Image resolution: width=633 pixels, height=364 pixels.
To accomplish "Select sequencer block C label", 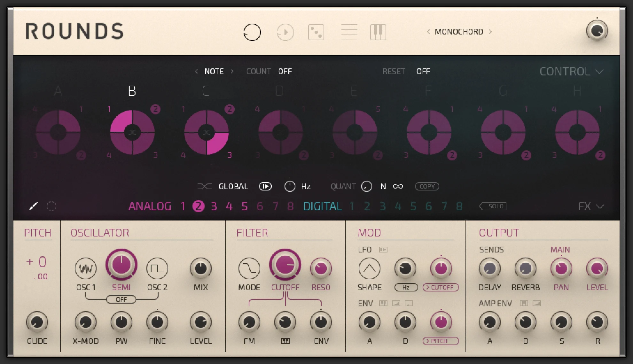I will point(206,91).
